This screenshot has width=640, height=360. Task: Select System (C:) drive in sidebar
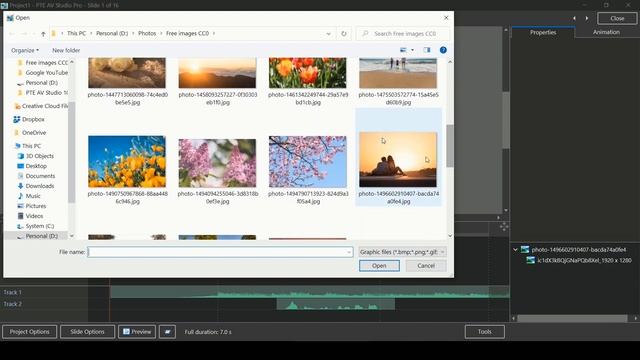[x=36, y=226]
